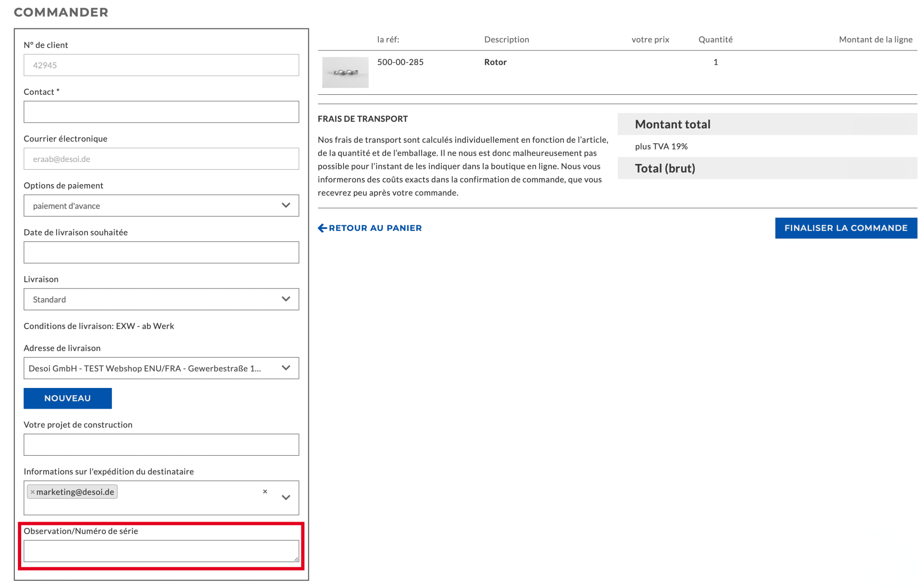923x588 pixels.
Task: Remove the marketing@desoi.de tag
Action: [x=33, y=492]
